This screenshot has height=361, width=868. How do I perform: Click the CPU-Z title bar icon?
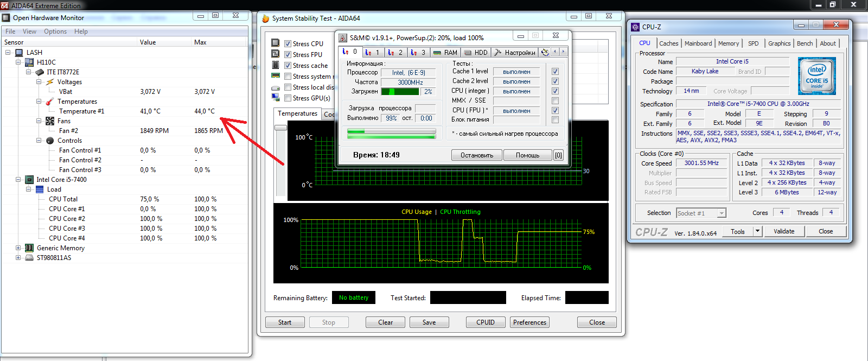(636, 27)
